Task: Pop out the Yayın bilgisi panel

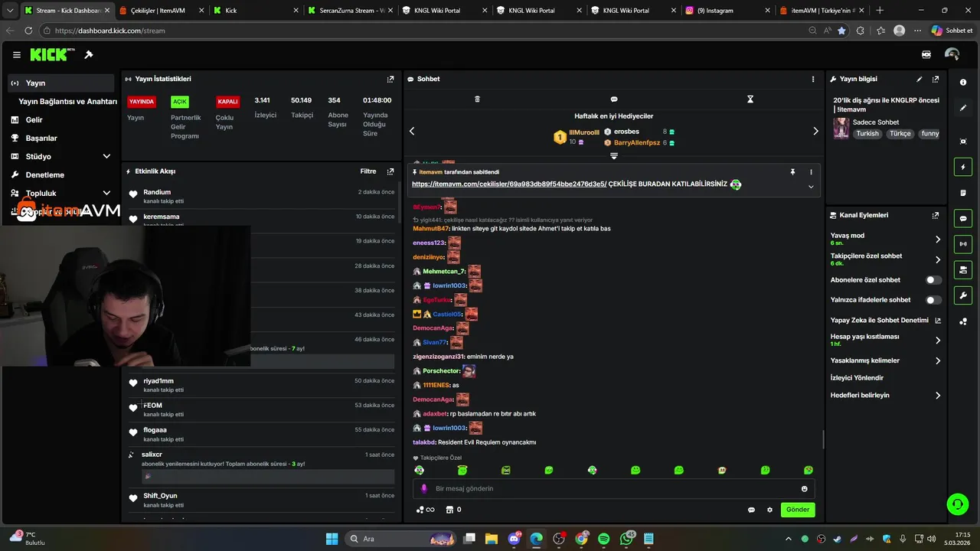Action: (936, 79)
